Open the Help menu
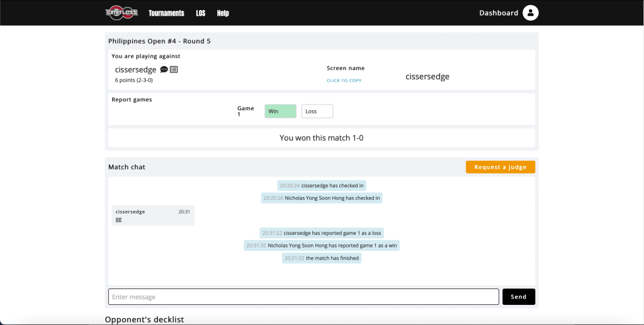 pyautogui.click(x=223, y=13)
